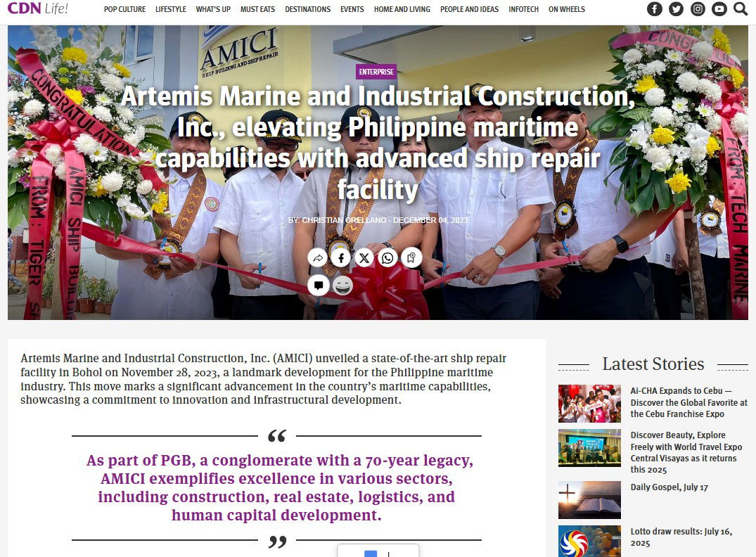This screenshot has width=756, height=557.
Task: Share article via the arrow share icon
Action: point(318,258)
